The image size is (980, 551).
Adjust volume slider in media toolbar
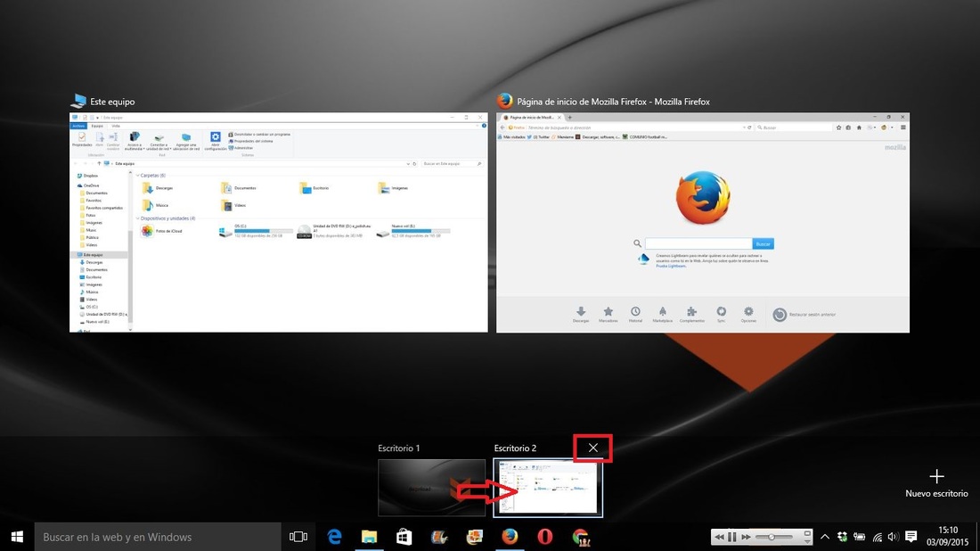[x=773, y=537]
